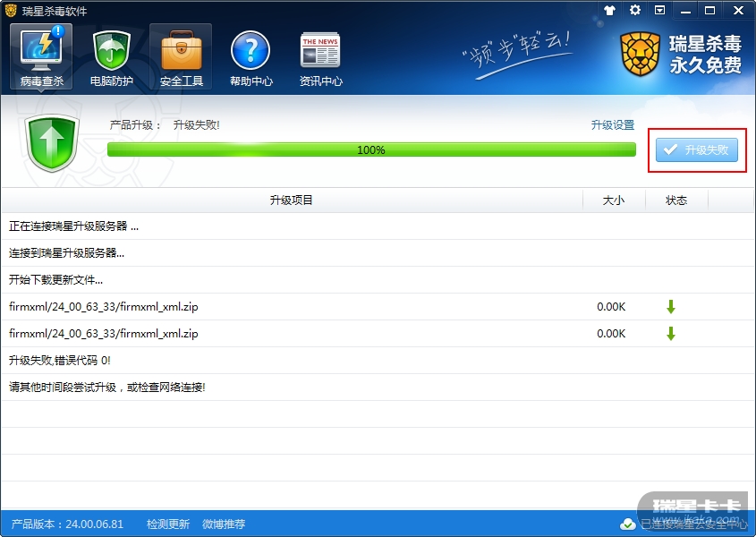Maximize the Rising antivirus window
The width and height of the screenshot is (756, 537).
tap(709, 10)
